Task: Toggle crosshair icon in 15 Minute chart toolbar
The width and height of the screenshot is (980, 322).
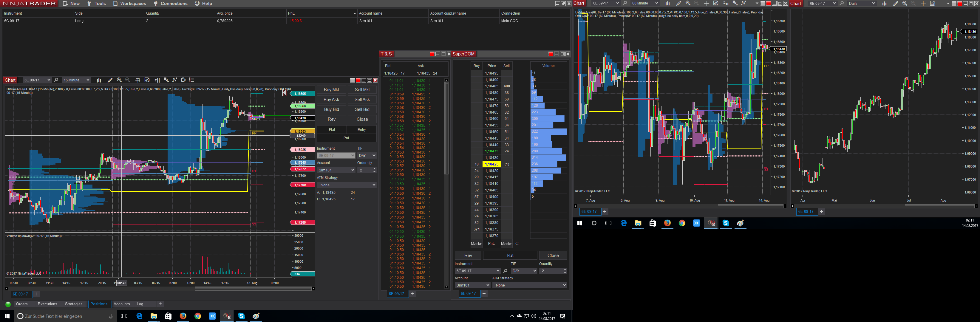Action: coord(138,80)
